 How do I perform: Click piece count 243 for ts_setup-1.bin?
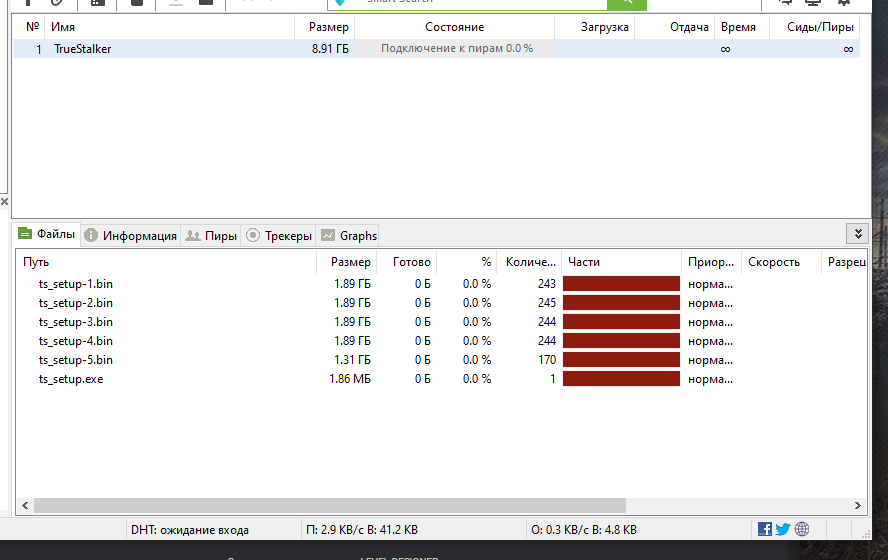point(547,284)
